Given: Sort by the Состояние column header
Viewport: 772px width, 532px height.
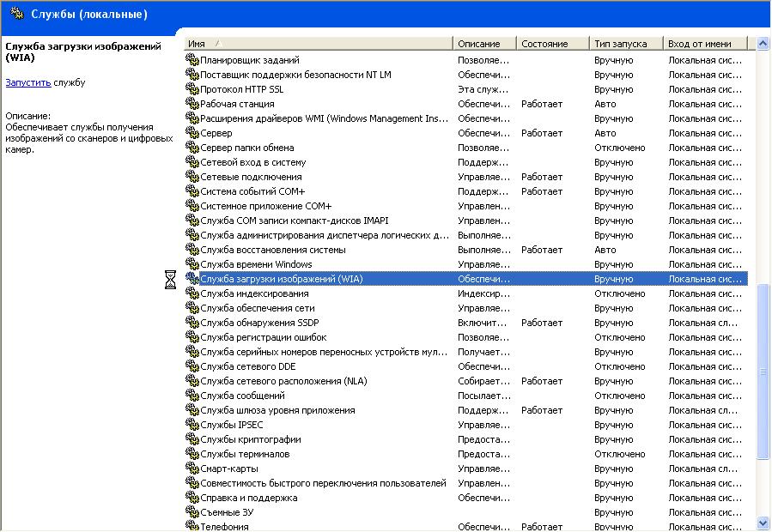Looking at the screenshot, I should [552, 43].
